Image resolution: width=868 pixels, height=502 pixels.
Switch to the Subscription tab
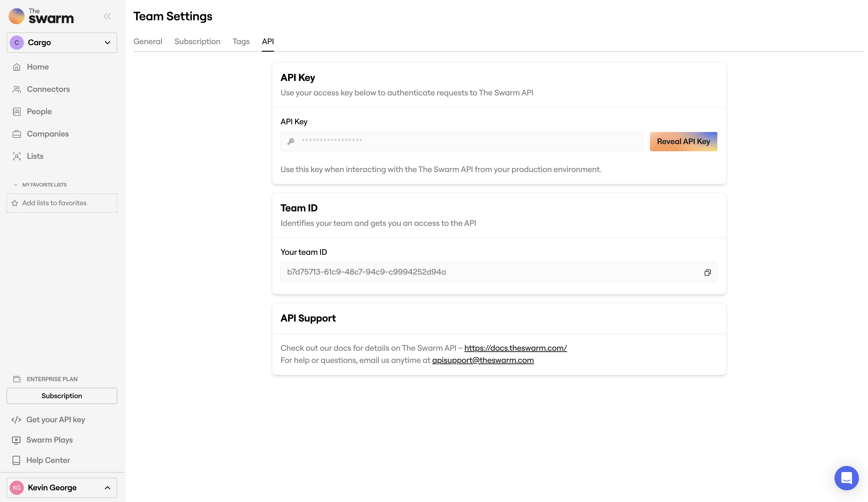(197, 41)
